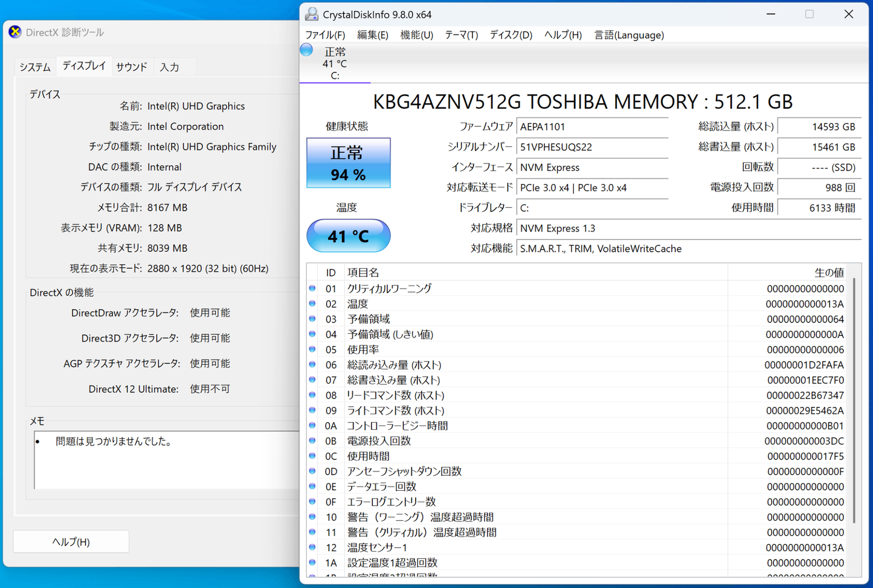
Task: Open the ディスク(D) menu
Action: click(x=511, y=35)
